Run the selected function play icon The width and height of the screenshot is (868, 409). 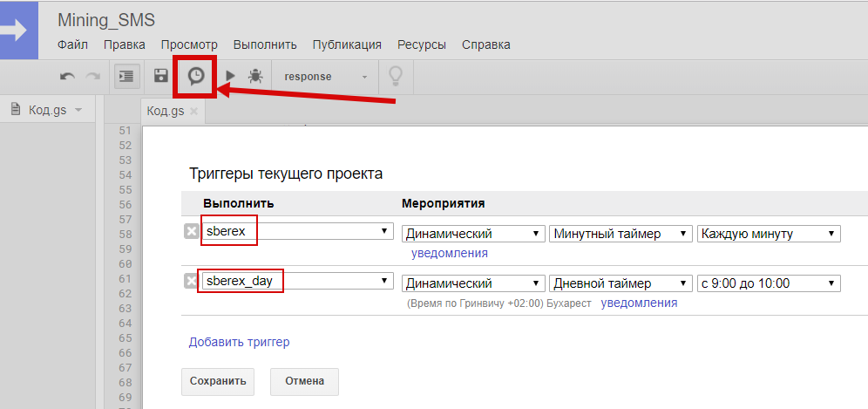231,76
